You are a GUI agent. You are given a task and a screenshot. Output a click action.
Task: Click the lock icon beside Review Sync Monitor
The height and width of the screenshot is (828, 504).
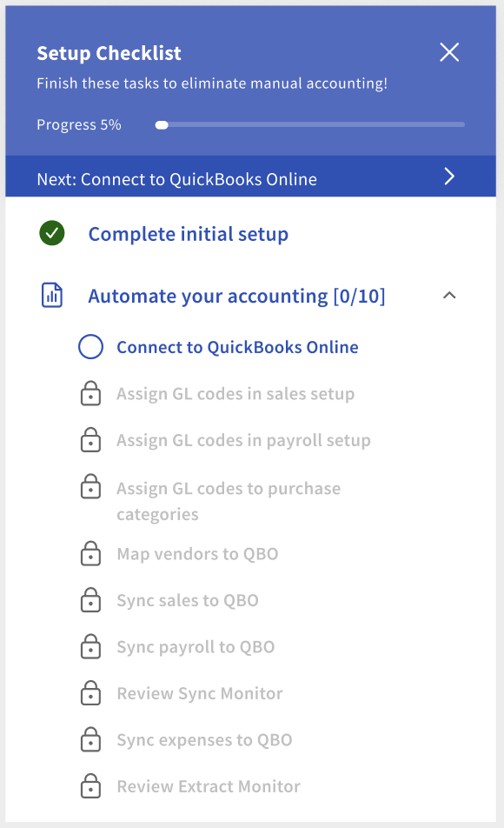click(x=90, y=693)
